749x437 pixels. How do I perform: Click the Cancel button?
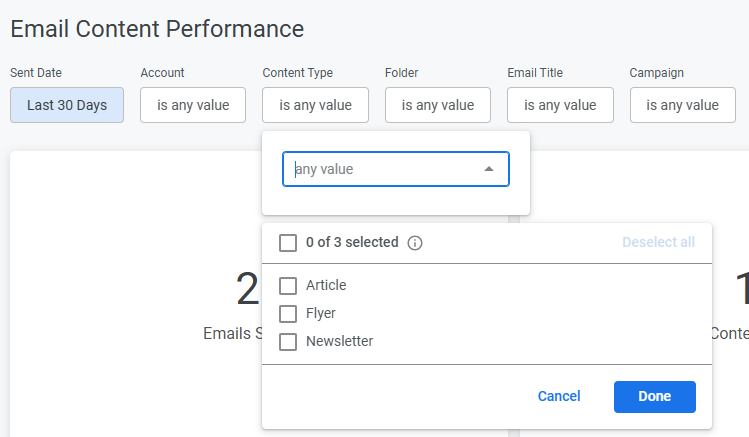point(559,396)
